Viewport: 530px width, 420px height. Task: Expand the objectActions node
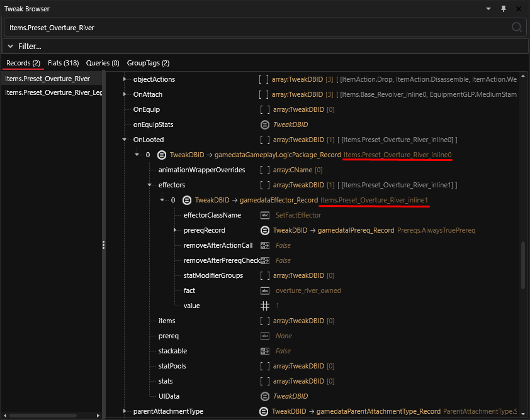click(x=125, y=79)
